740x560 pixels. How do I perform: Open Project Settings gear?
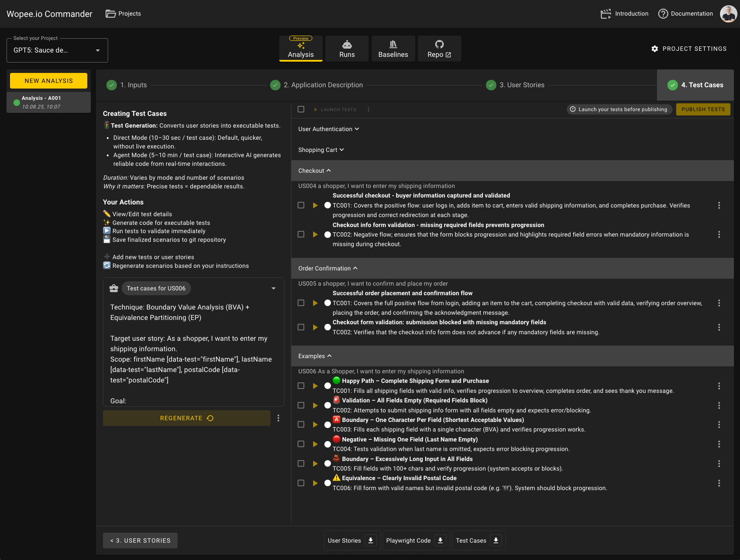(x=655, y=49)
